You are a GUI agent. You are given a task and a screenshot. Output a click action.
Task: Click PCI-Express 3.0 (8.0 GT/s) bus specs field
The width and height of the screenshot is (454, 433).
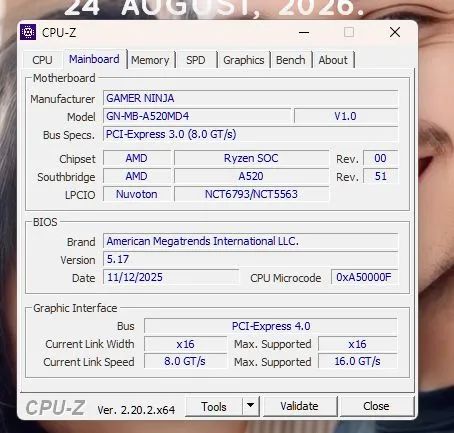click(250, 134)
